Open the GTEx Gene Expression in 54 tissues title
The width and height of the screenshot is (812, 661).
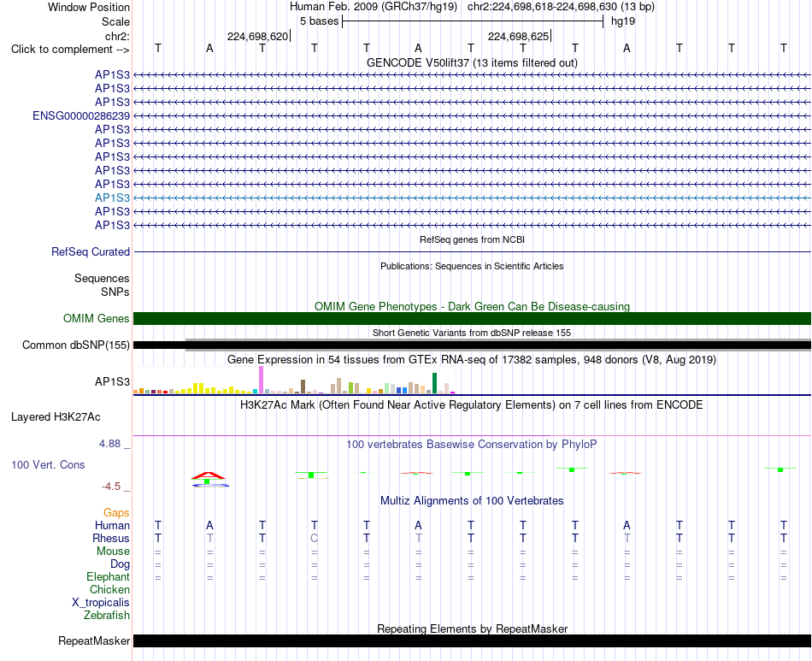coord(472,359)
